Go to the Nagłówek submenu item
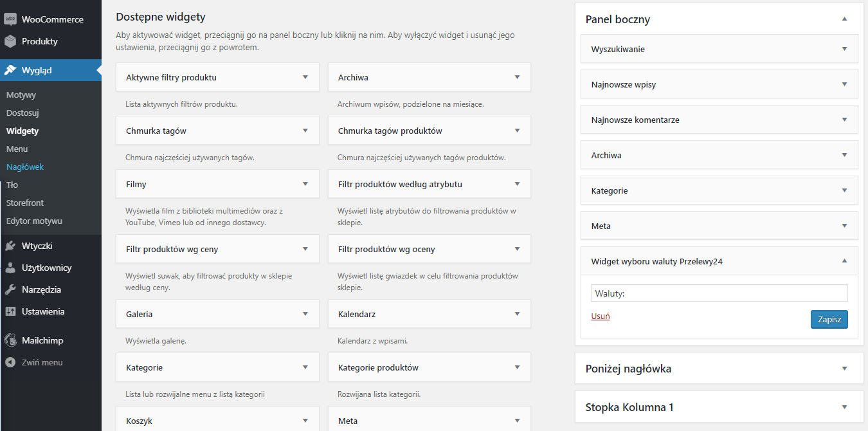Screen dimensions: 868x431 click(x=25, y=167)
